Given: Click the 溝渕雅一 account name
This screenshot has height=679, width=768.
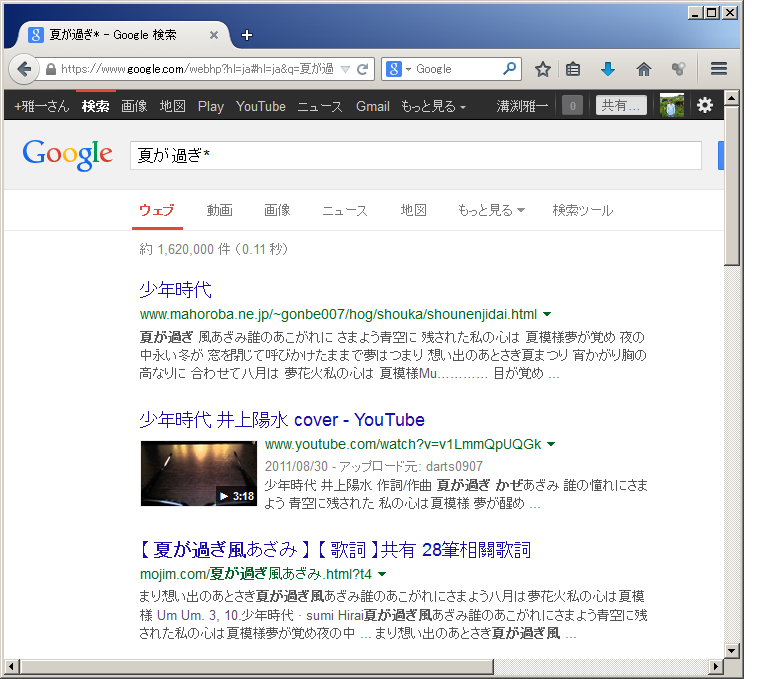Looking at the screenshot, I should point(522,106).
